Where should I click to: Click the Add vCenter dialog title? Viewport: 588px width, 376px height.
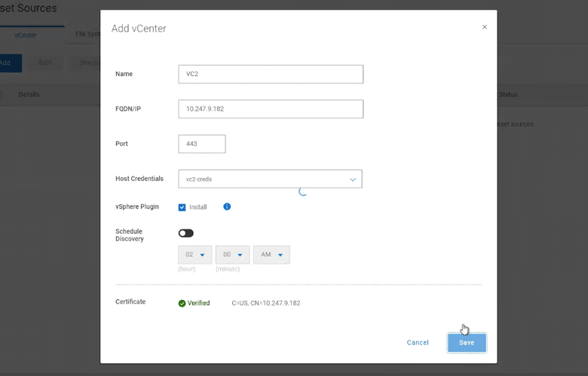pos(139,29)
